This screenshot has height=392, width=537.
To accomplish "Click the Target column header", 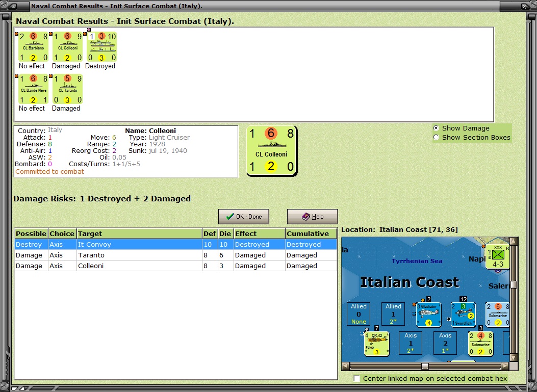I will (x=139, y=233).
